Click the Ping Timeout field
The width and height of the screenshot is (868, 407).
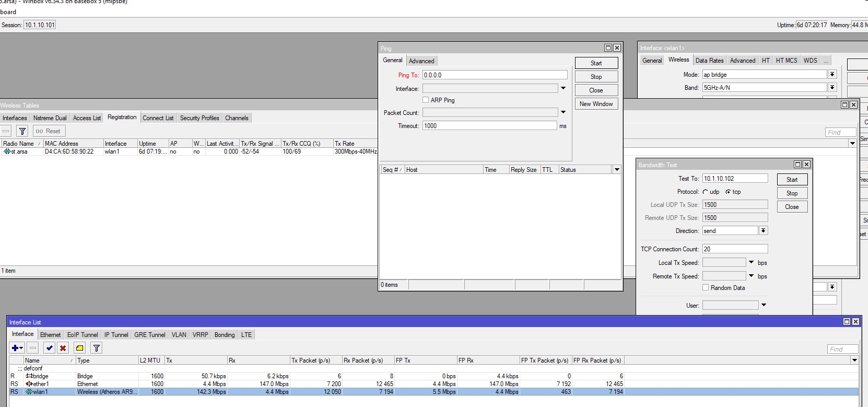tap(489, 125)
